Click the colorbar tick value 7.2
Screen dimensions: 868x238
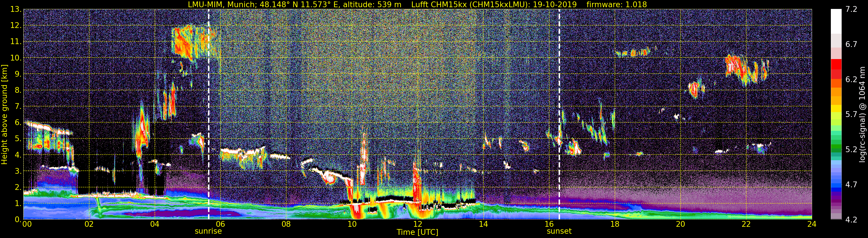pyautogui.click(x=851, y=10)
